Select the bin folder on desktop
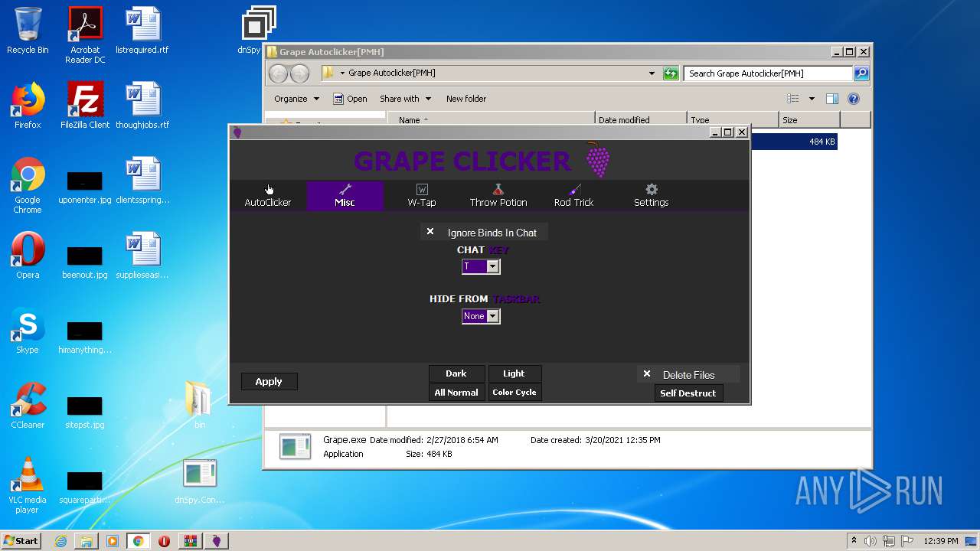Screen dimensions: 980x551 coord(199,406)
